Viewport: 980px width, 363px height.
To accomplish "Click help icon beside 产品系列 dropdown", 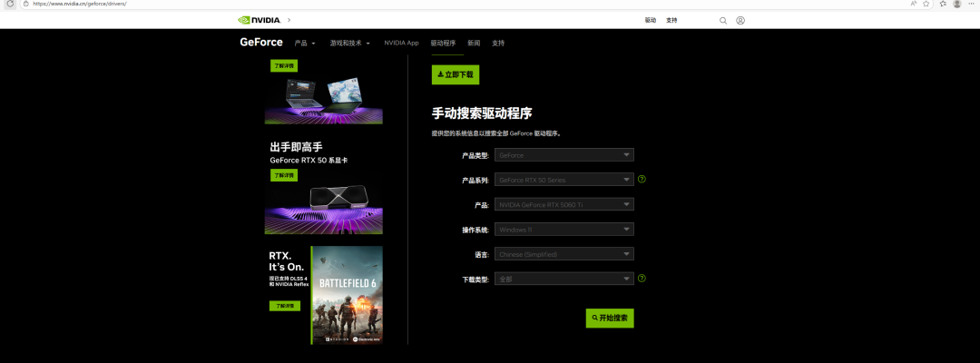I will click(x=642, y=180).
